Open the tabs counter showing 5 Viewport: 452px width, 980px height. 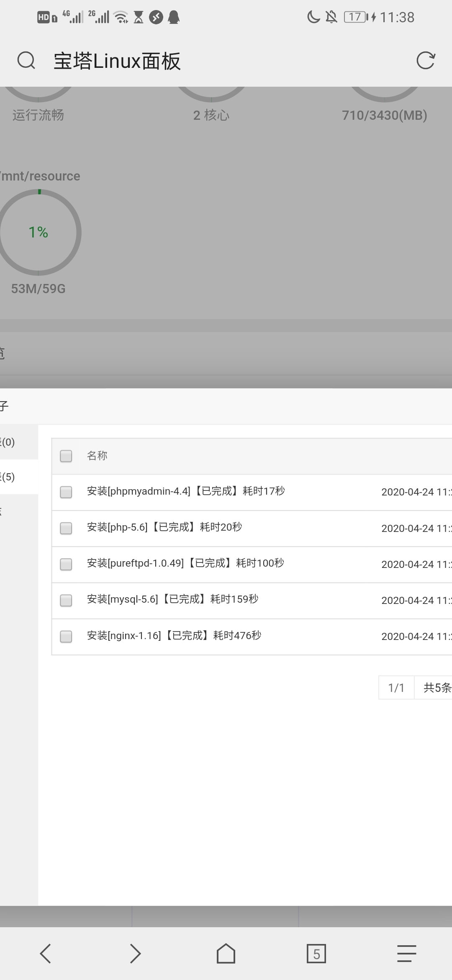[x=316, y=954]
